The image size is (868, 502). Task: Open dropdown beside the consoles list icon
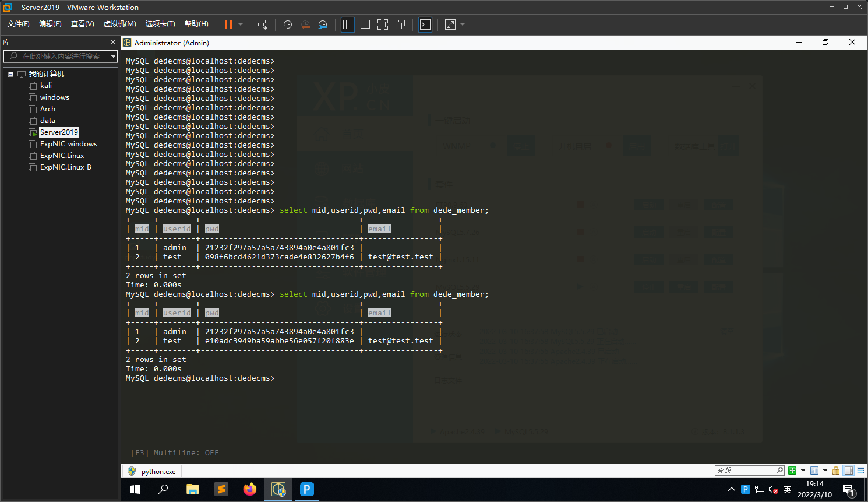825,471
